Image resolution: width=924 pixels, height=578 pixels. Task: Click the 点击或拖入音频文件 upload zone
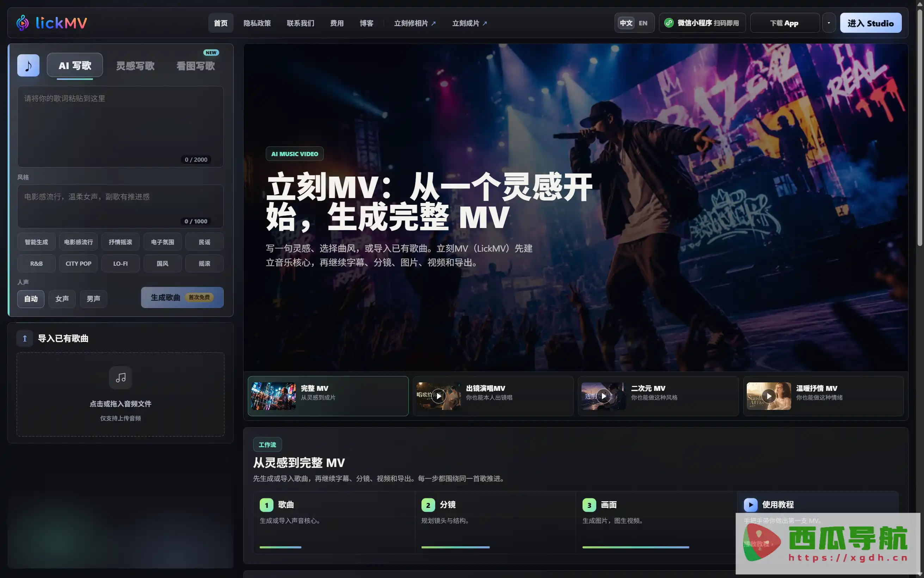(121, 394)
